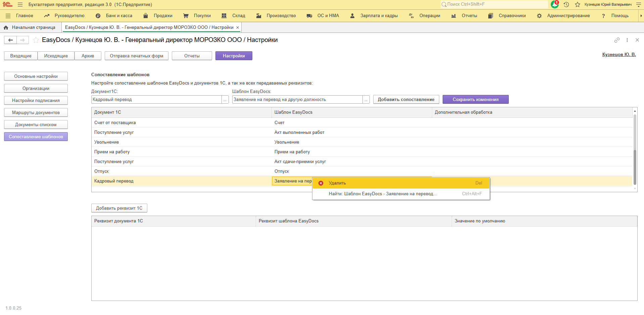The image size is (644, 315).
Task: Click the Кузнецов Ю. В. link
Action: coord(619,54)
